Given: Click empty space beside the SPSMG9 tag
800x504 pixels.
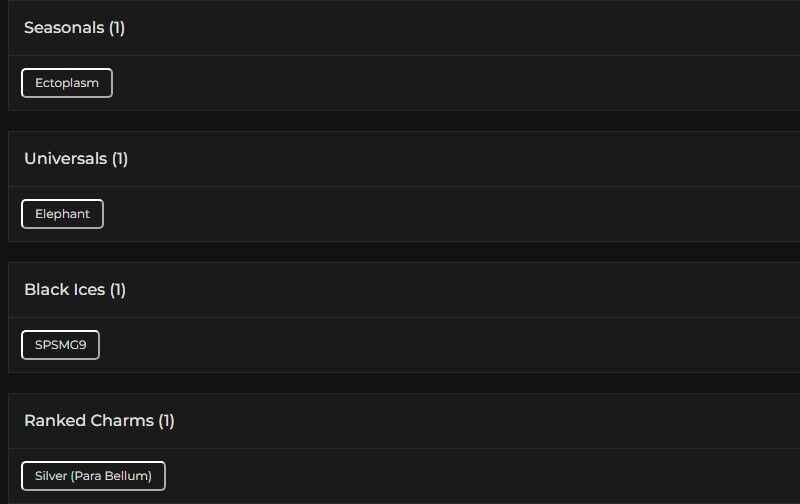Looking at the screenshot, I should tap(450, 345).
